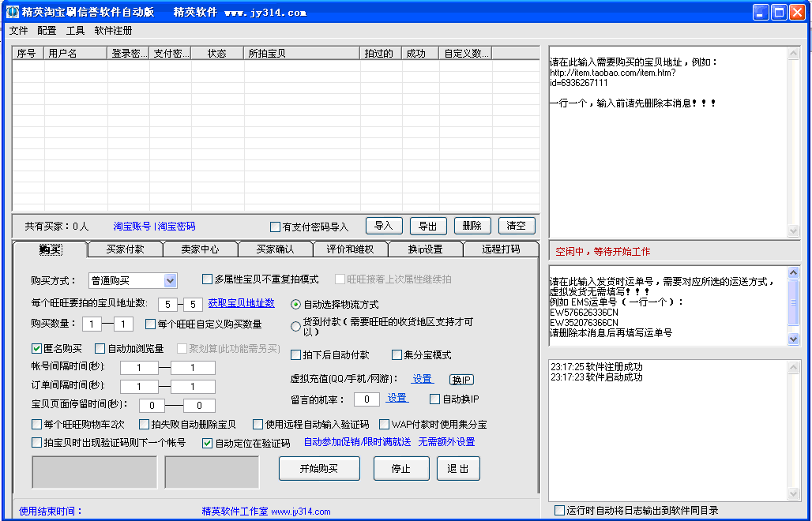
Task: Click the 导入 button
Action: pyautogui.click(x=384, y=226)
